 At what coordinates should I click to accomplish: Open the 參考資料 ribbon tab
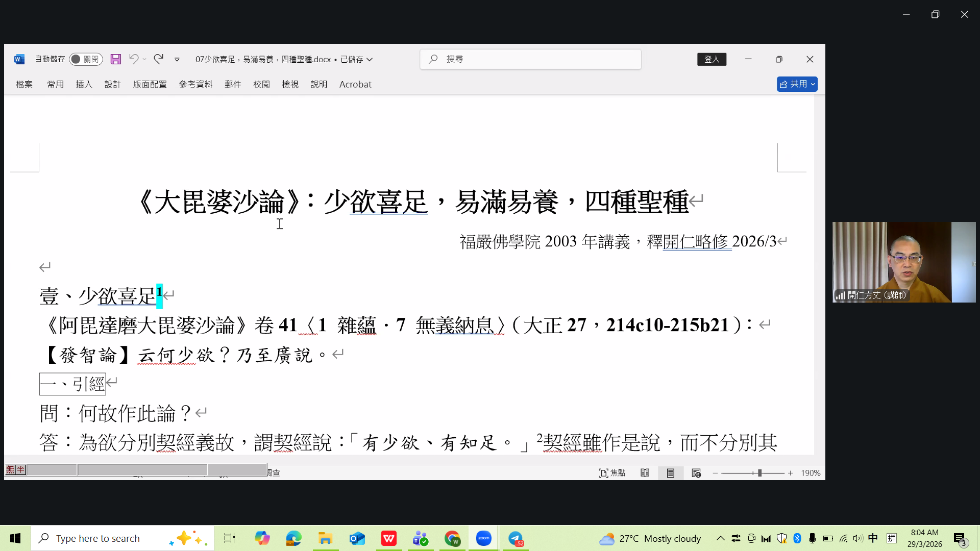pos(195,84)
